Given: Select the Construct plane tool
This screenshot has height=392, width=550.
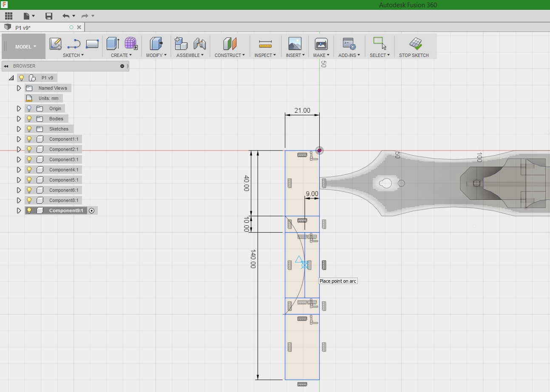Looking at the screenshot, I should (x=230, y=43).
